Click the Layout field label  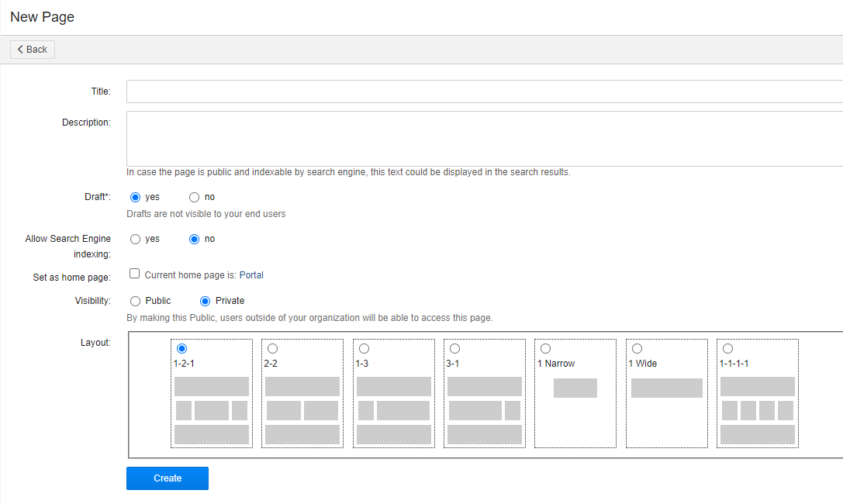click(95, 343)
